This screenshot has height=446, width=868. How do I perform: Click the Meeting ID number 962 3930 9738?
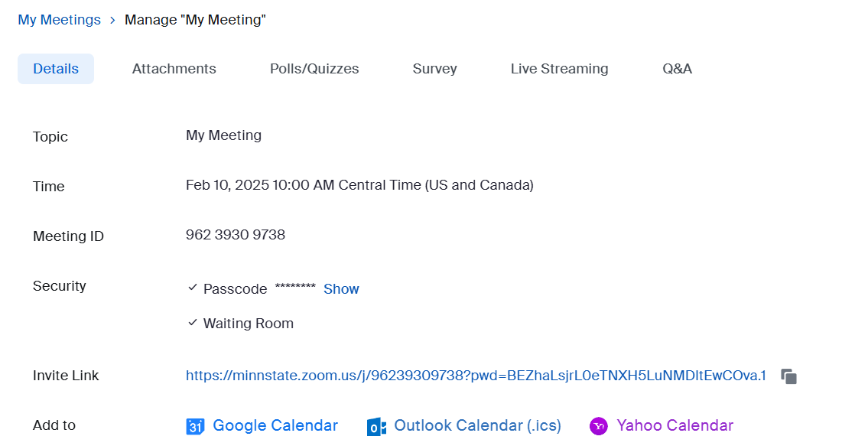(236, 235)
